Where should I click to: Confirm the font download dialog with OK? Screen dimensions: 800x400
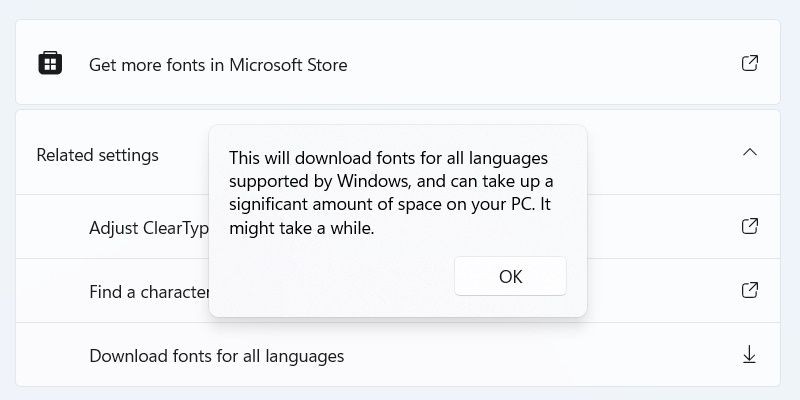pyautogui.click(x=510, y=276)
